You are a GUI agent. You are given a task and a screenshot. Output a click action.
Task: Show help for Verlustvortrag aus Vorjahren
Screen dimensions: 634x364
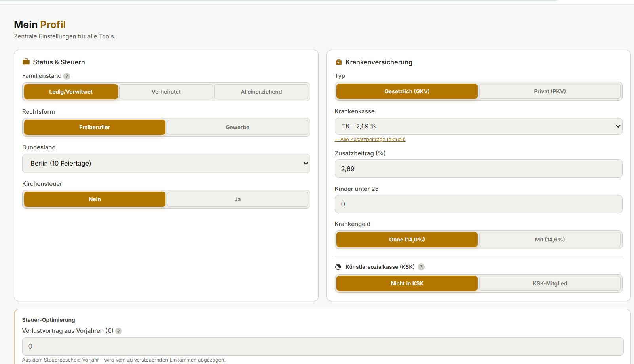pos(119,331)
